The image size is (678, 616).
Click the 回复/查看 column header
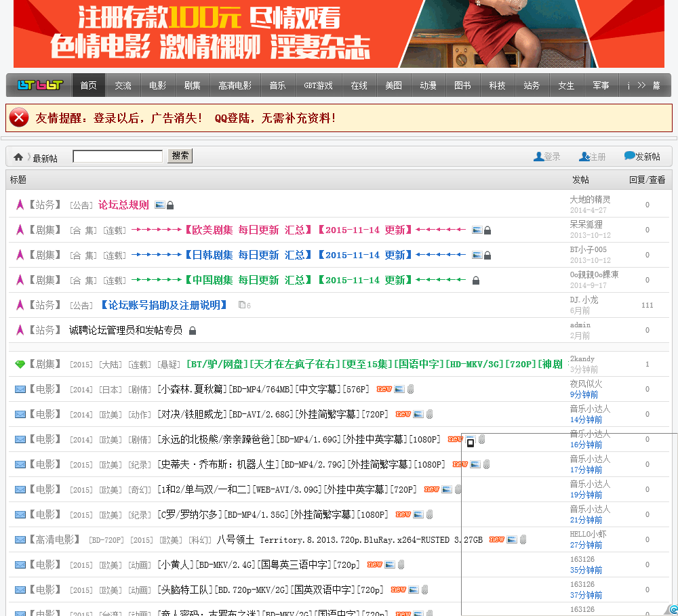647,180
